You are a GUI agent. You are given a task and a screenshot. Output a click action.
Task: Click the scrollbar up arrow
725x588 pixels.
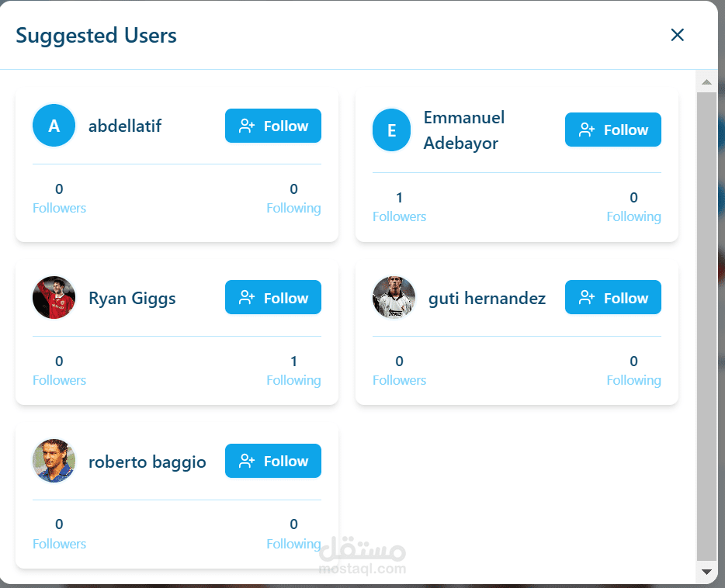[x=706, y=81]
